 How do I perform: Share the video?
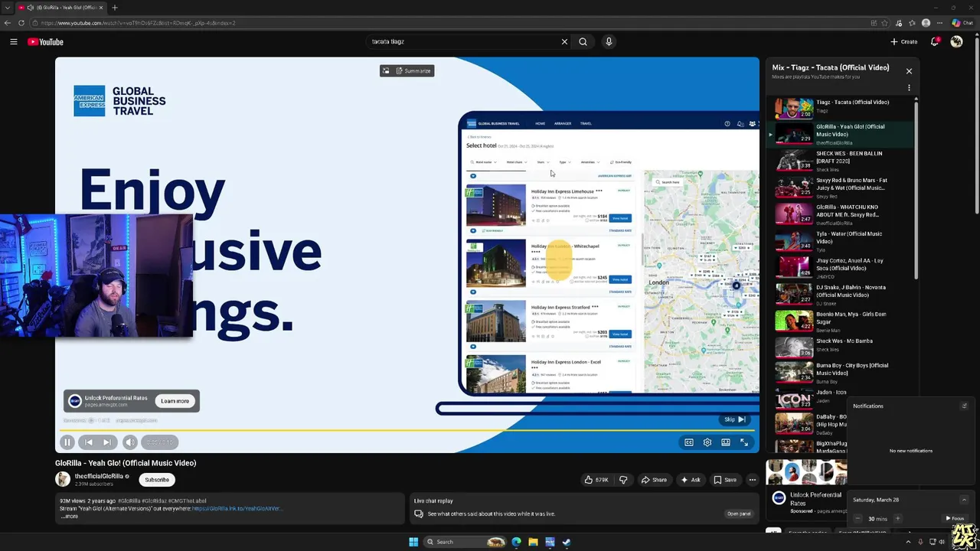[654, 480]
